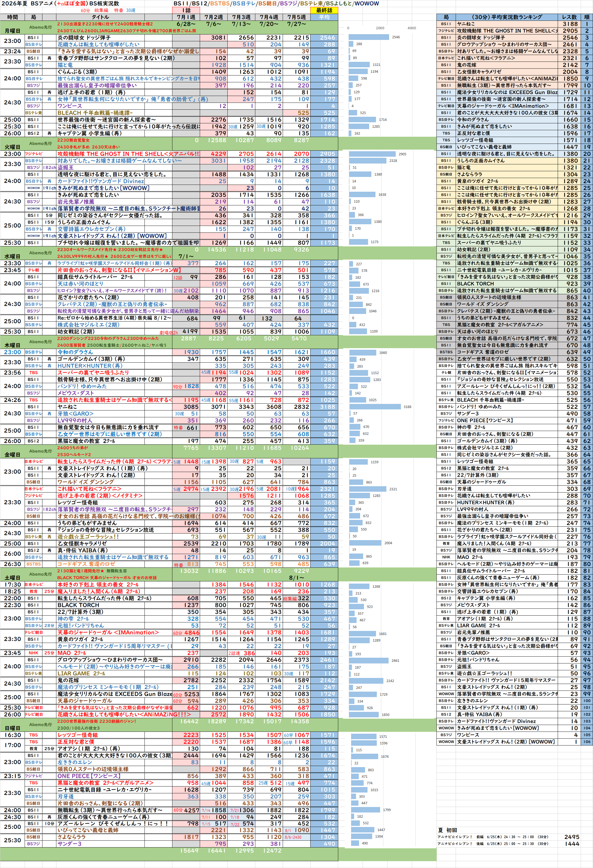Click the タイトル column header
593x868 pixels.
(x=100, y=17)
